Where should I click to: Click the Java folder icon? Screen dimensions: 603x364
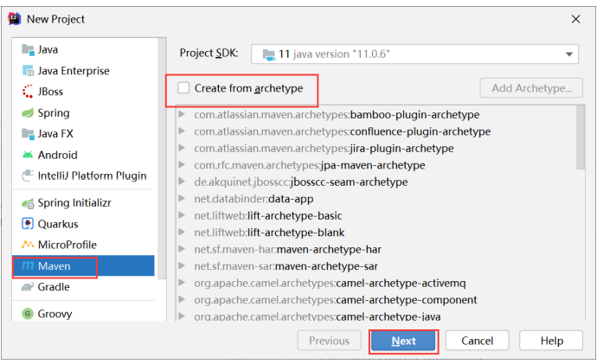tap(28, 49)
